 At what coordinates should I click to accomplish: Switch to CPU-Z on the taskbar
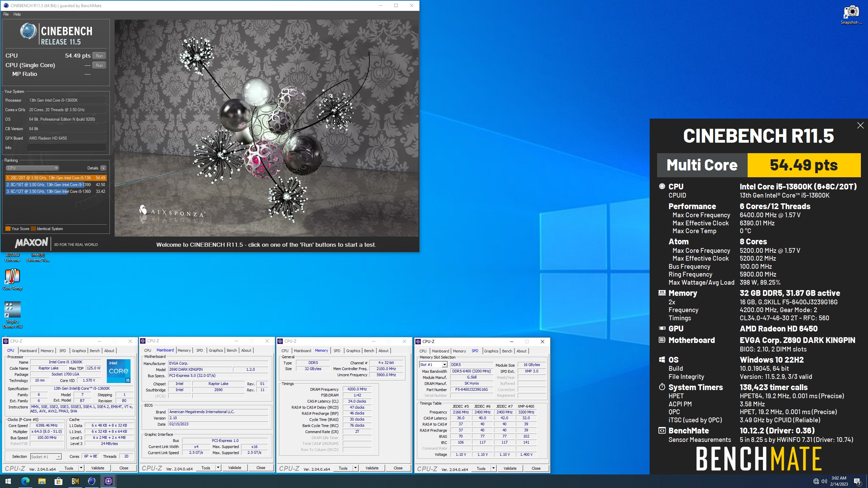tap(108, 481)
